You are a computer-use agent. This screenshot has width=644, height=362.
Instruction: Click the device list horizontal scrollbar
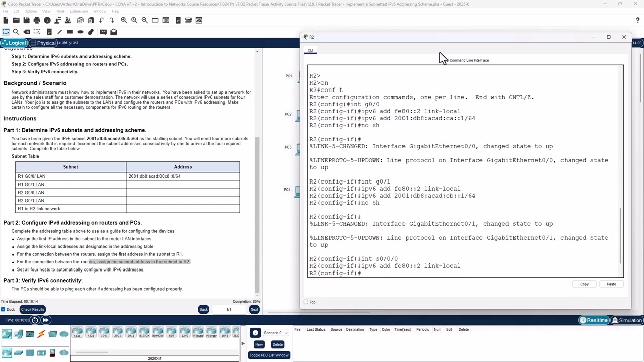click(x=91, y=352)
